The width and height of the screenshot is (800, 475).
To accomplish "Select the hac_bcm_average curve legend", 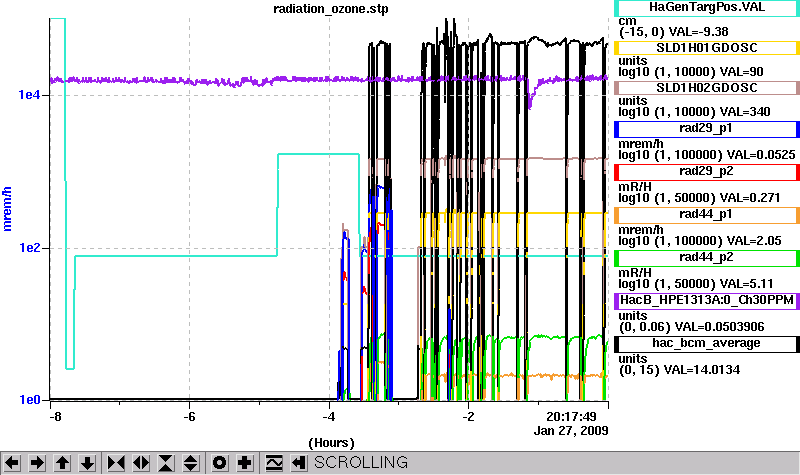I will tap(707, 344).
